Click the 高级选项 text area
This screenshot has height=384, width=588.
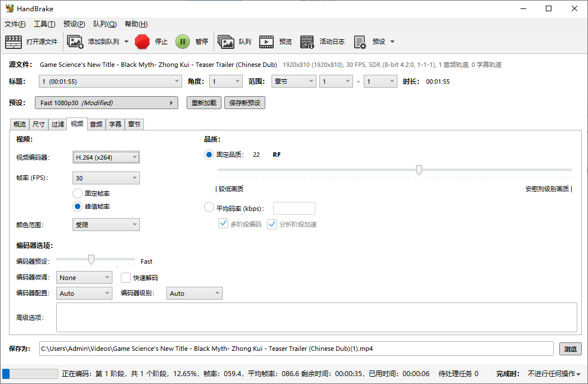[x=316, y=317]
